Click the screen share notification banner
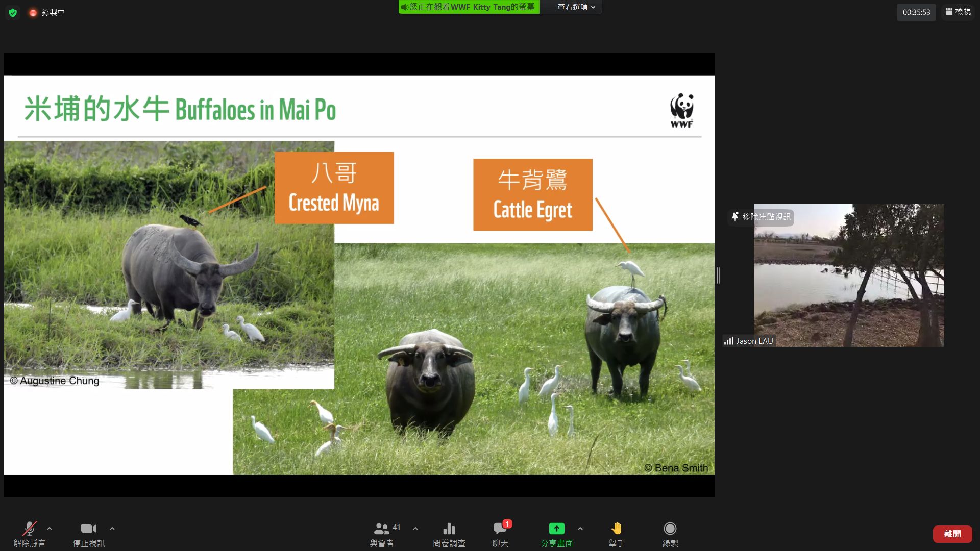 click(x=469, y=7)
